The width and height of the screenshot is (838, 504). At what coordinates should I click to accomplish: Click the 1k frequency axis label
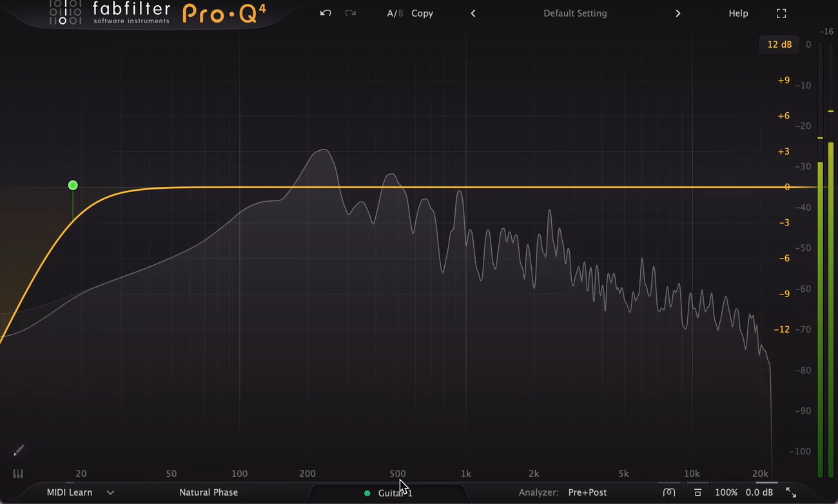[465, 474]
